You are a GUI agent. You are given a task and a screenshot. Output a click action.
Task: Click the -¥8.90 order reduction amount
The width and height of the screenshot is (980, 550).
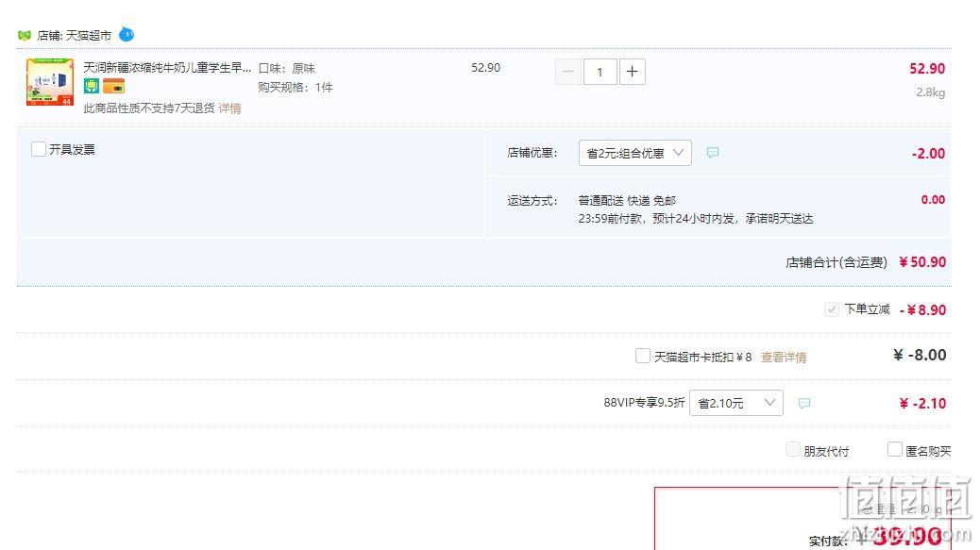(922, 310)
